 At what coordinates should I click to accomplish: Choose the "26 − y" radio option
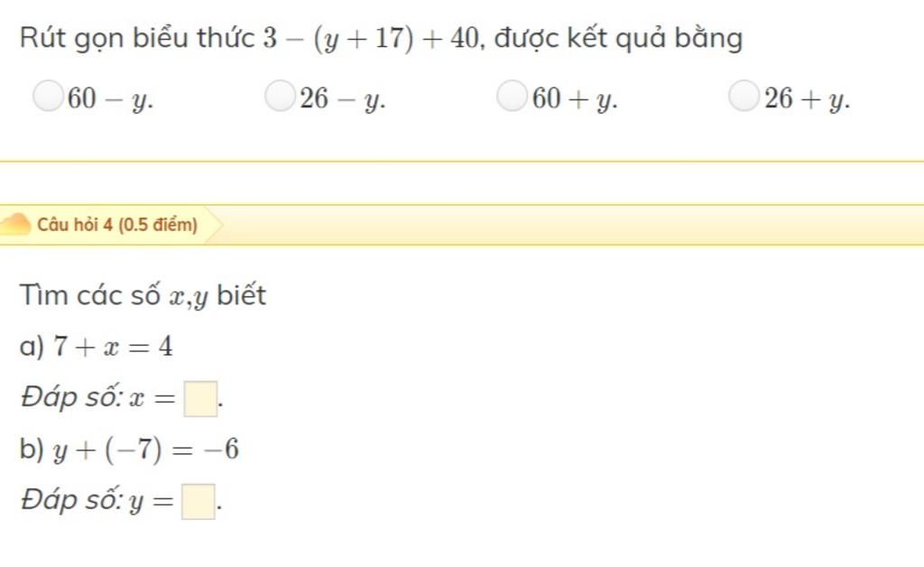point(280,96)
